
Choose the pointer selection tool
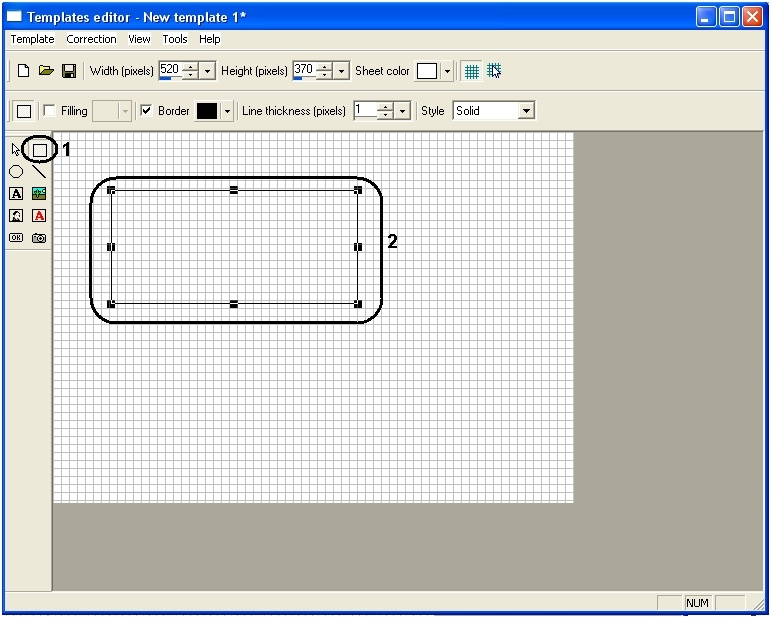[x=16, y=150]
